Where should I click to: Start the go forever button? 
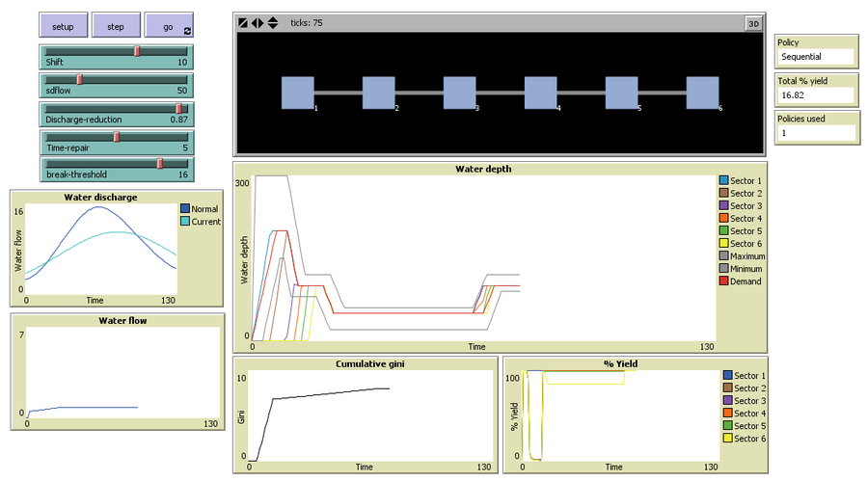tap(169, 26)
